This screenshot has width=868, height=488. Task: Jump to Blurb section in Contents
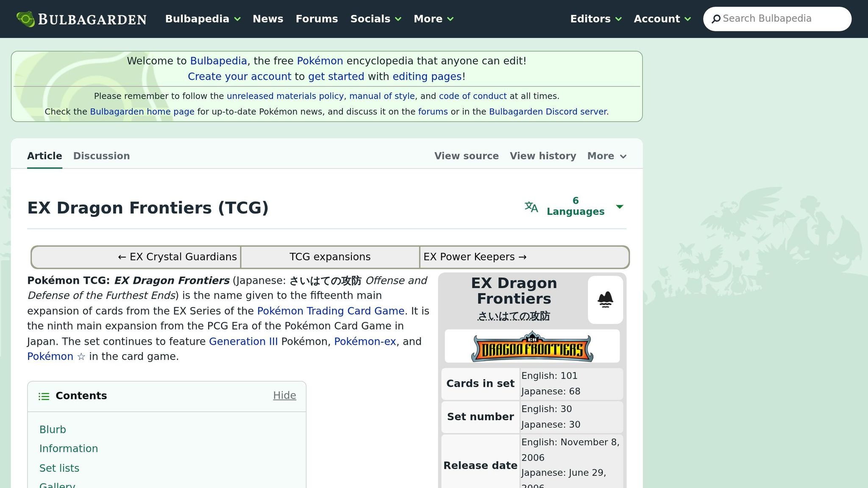[x=53, y=430]
